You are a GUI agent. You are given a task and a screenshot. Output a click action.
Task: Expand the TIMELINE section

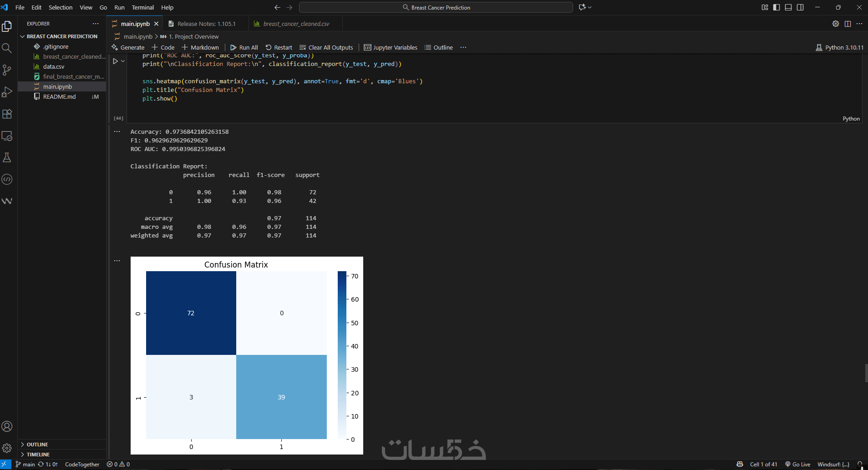pos(62,455)
